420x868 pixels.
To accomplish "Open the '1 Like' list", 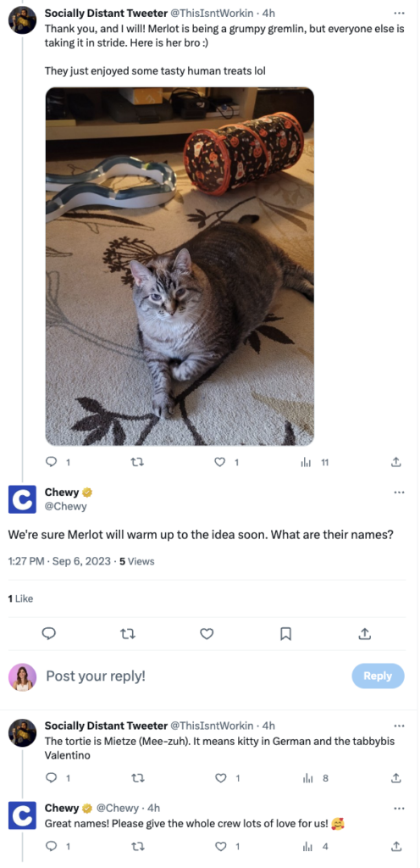I will click(20, 598).
